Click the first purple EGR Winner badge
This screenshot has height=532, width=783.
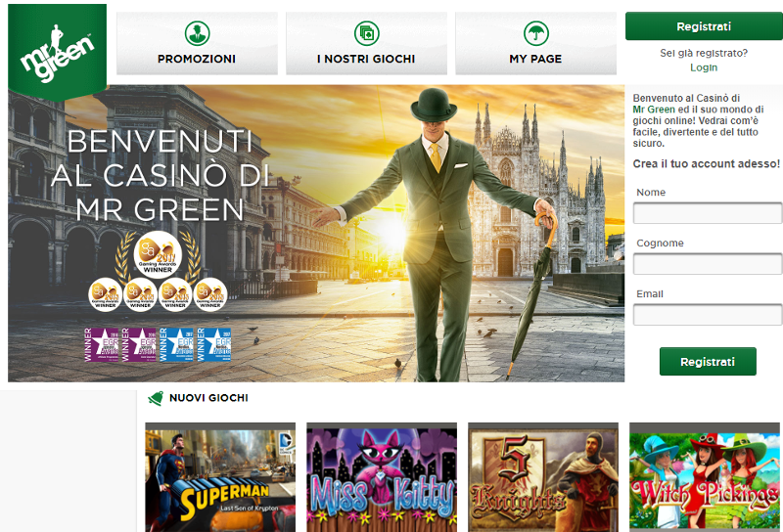tap(102, 344)
